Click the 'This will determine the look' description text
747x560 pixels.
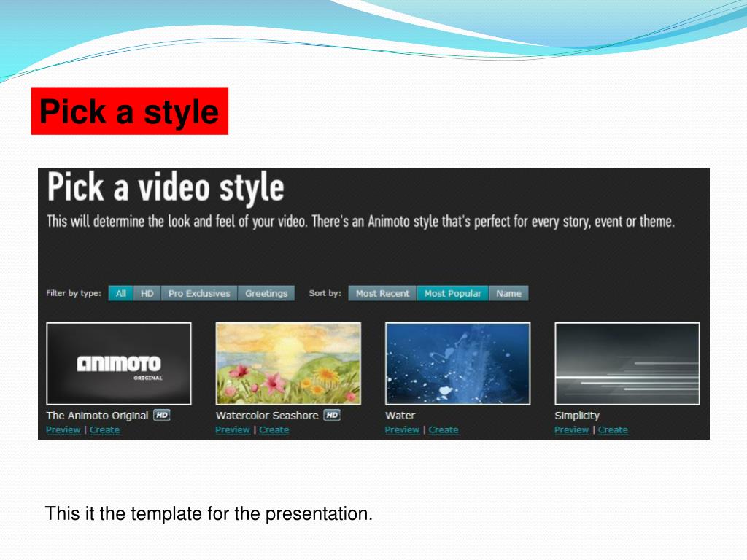[x=360, y=222]
